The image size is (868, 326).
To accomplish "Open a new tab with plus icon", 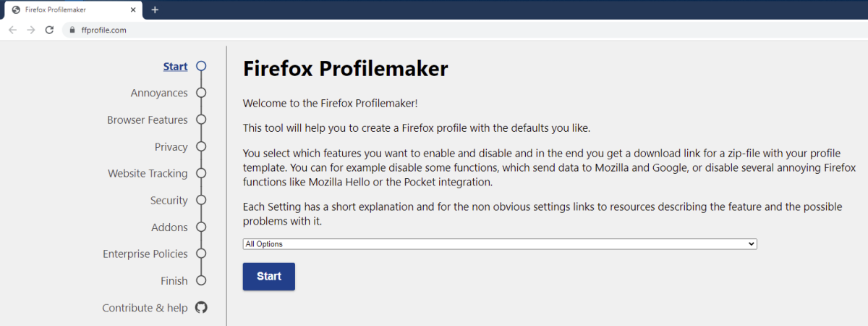I will click(x=155, y=9).
